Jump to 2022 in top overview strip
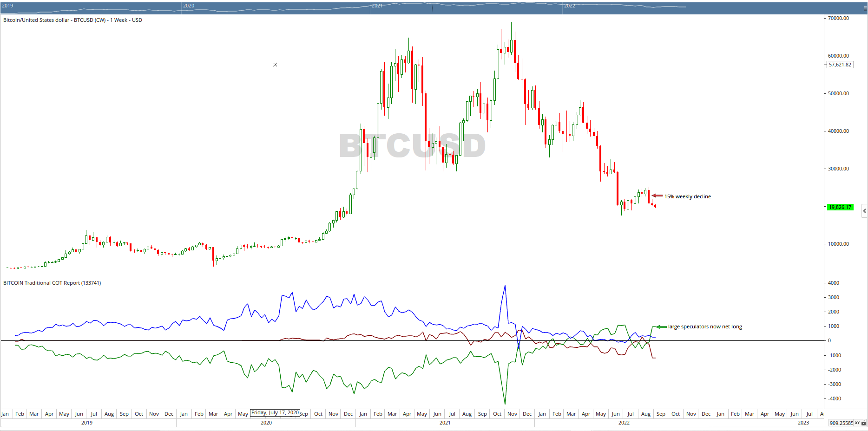This screenshot has height=431, width=868. pos(570,6)
